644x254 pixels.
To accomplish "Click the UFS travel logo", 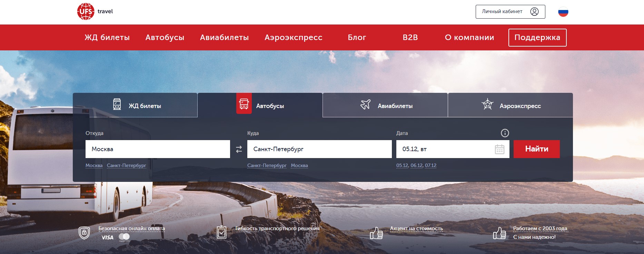I will (x=95, y=11).
